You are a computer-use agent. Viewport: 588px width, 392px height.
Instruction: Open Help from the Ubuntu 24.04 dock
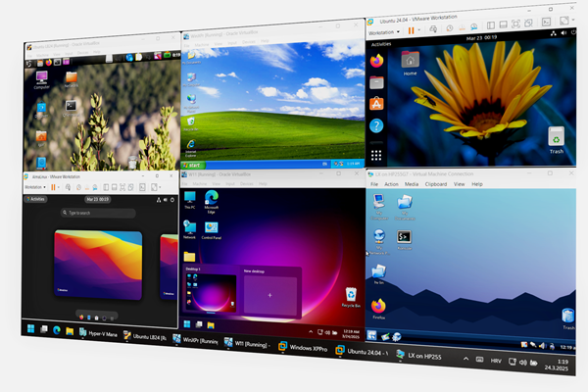pos(376,125)
